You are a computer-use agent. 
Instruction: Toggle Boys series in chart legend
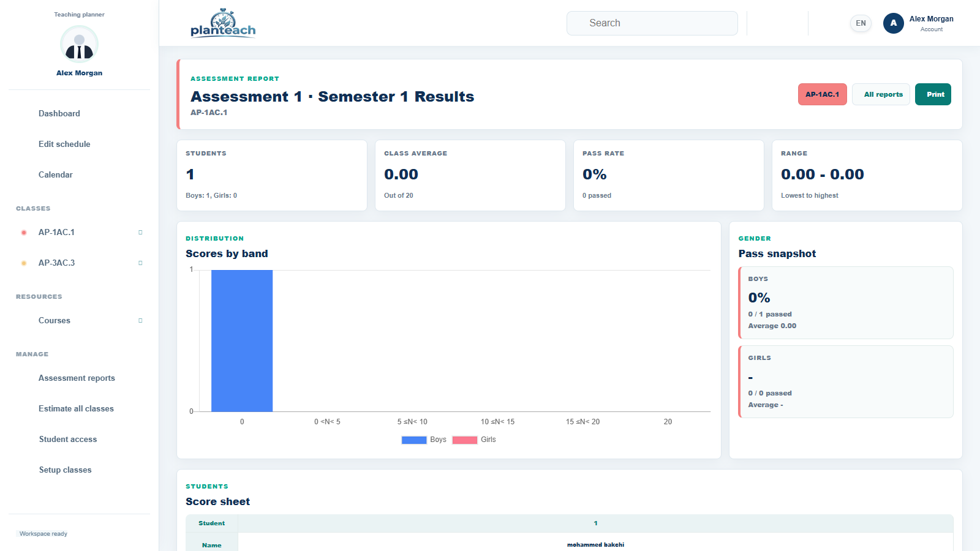424,440
